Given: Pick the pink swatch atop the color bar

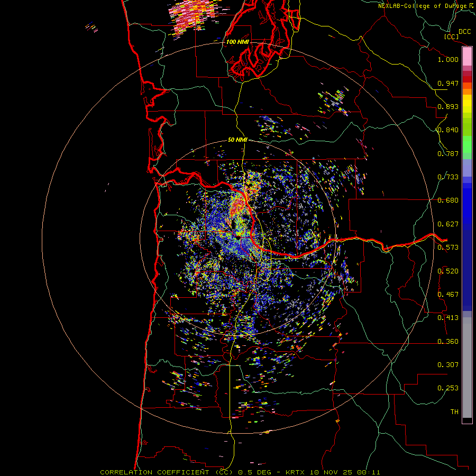Looking at the screenshot, I should pyautogui.click(x=467, y=57).
